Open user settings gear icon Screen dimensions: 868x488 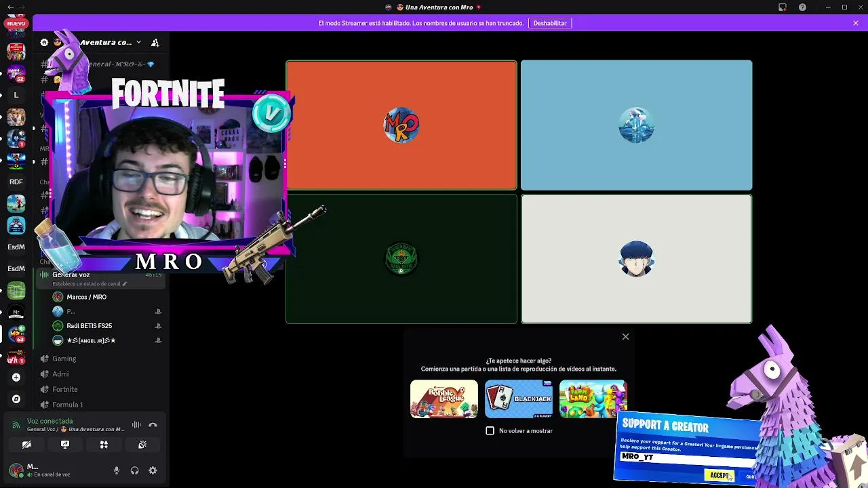pos(153,470)
